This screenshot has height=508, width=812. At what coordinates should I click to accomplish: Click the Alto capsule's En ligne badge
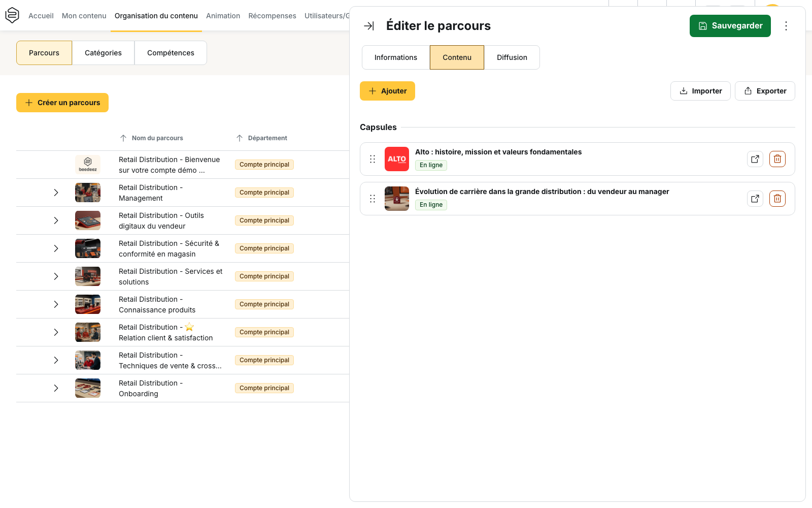click(x=431, y=165)
